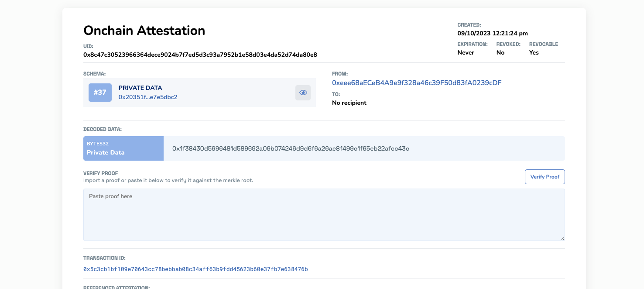Click the UID hash under the title

[x=200, y=55]
